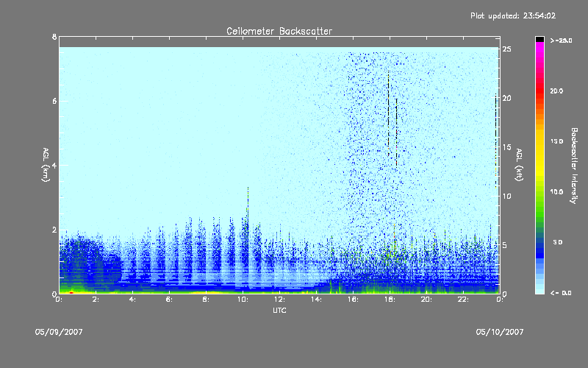Screen dimensions: 588x368
Task: Click the "14:" hour tick on UTC axis
Action: [317, 300]
